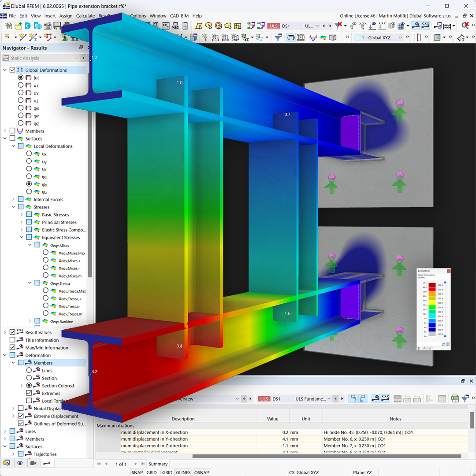Image resolution: width=476 pixels, height=476 pixels.
Task: Open the File menu
Action: tap(12, 16)
